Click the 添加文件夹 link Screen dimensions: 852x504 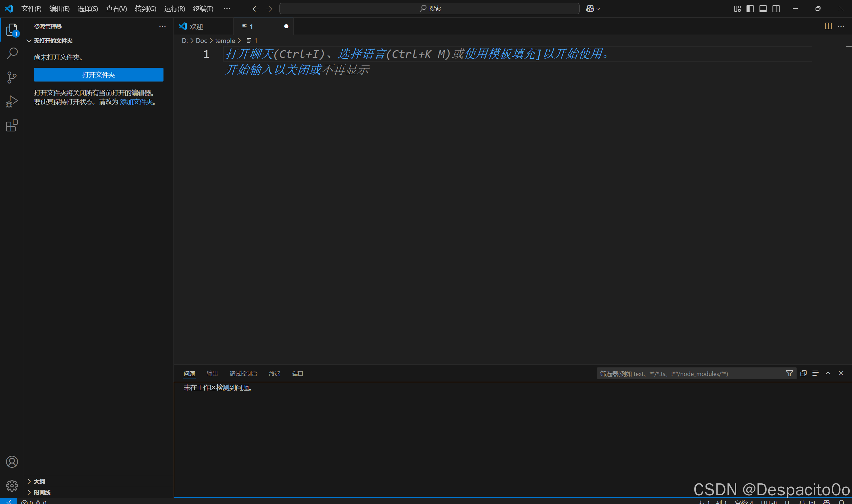pyautogui.click(x=136, y=102)
